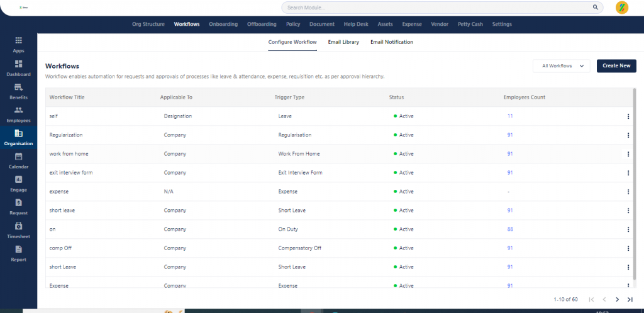Open employee count 91 for comp Off
The image size is (644, 313).
click(509, 248)
